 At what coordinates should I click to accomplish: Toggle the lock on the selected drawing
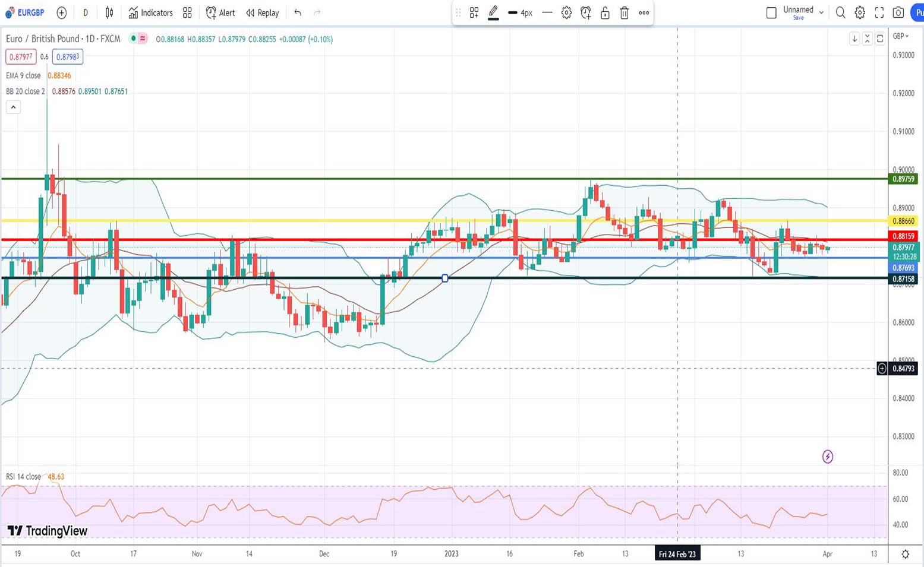pyautogui.click(x=605, y=12)
